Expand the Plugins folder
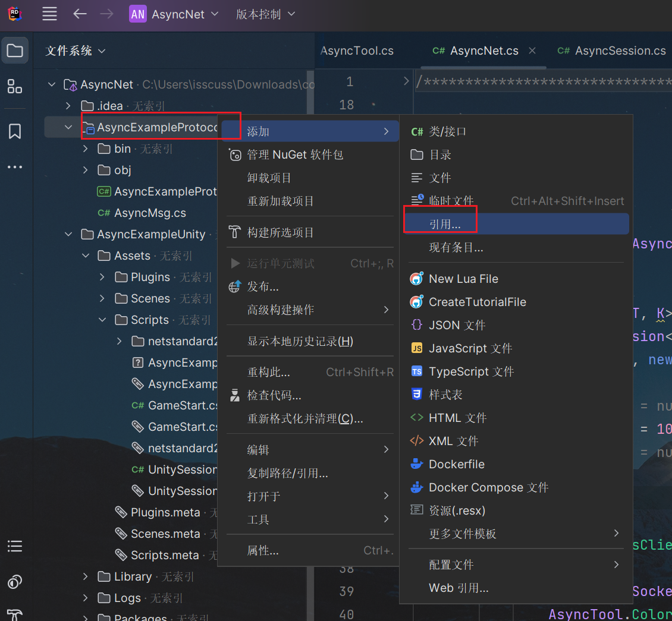This screenshot has height=621, width=672. (102, 277)
